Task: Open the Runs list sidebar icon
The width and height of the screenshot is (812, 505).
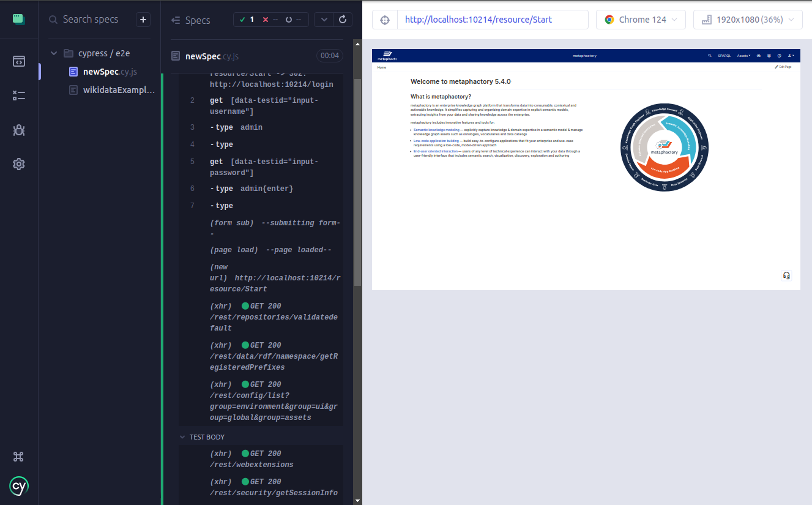Action: 19,95
